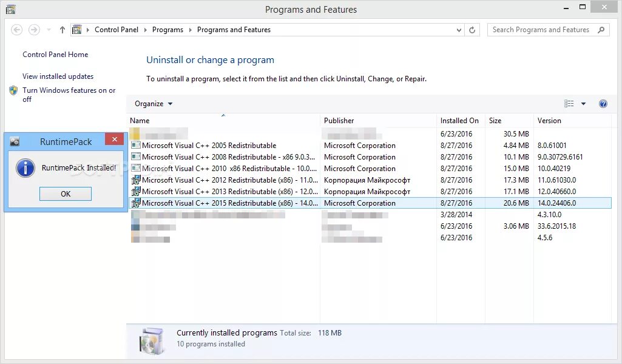The width and height of the screenshot is (622, 364).
Task: Select Programs breadcrumb
Action: point(167,30)
